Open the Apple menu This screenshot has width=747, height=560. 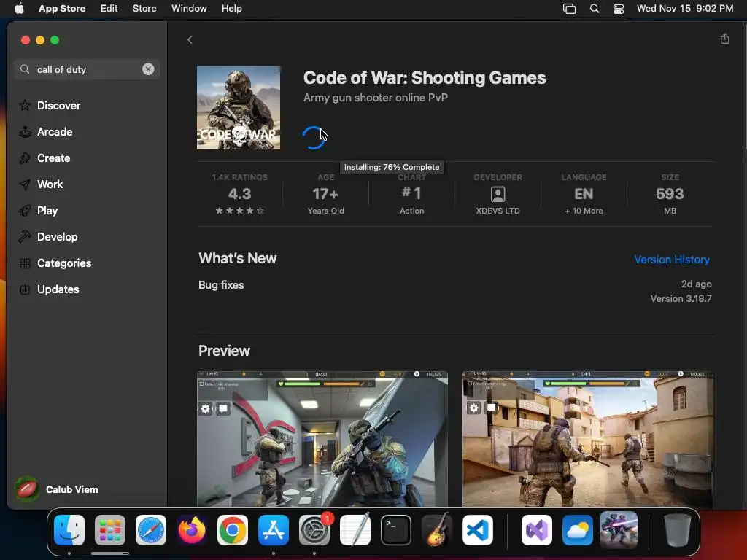coord(19,9)
